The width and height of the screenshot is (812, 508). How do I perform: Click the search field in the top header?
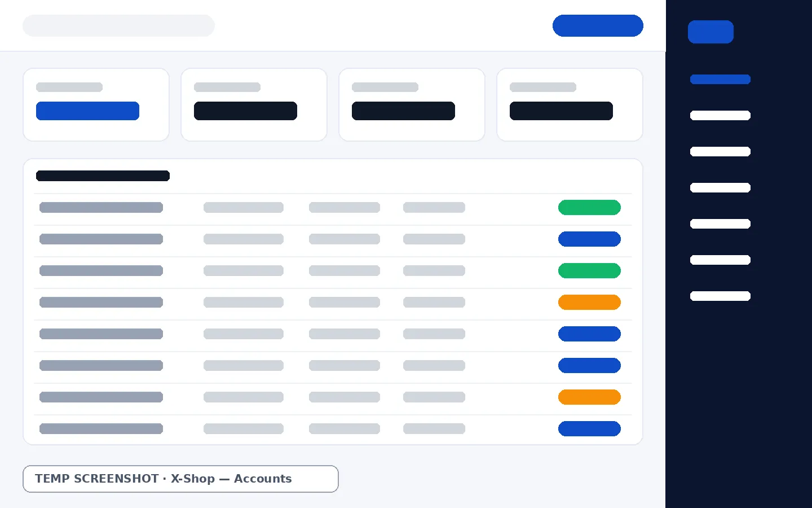tap(118, 25)
